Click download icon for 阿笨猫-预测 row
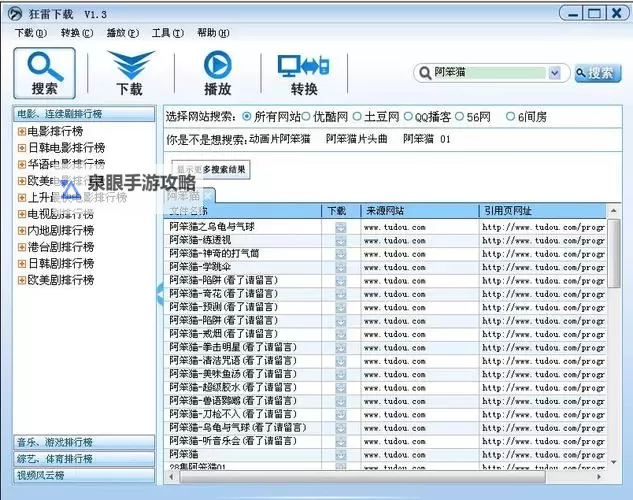The width and height of the screenshot is (633, 500). point(341,308)
